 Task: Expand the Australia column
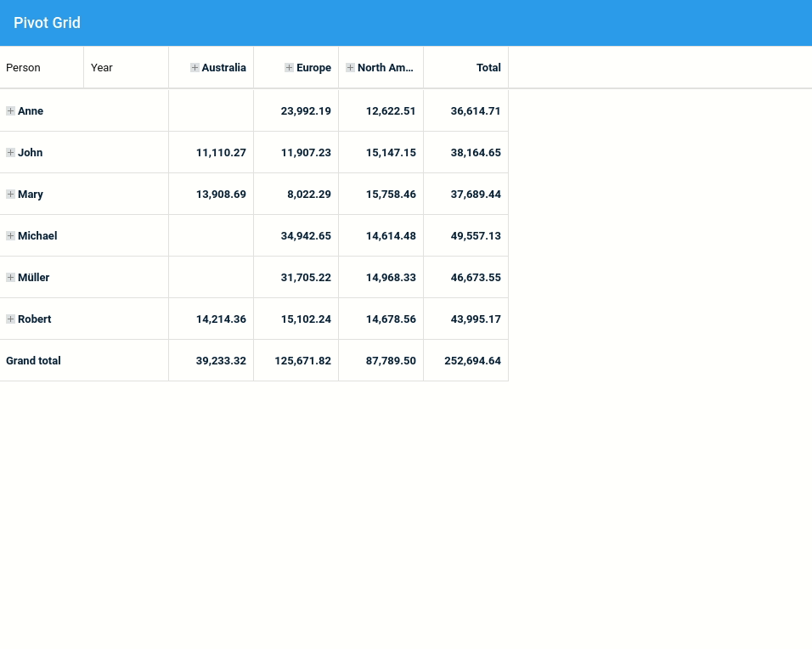pos(195,67)
